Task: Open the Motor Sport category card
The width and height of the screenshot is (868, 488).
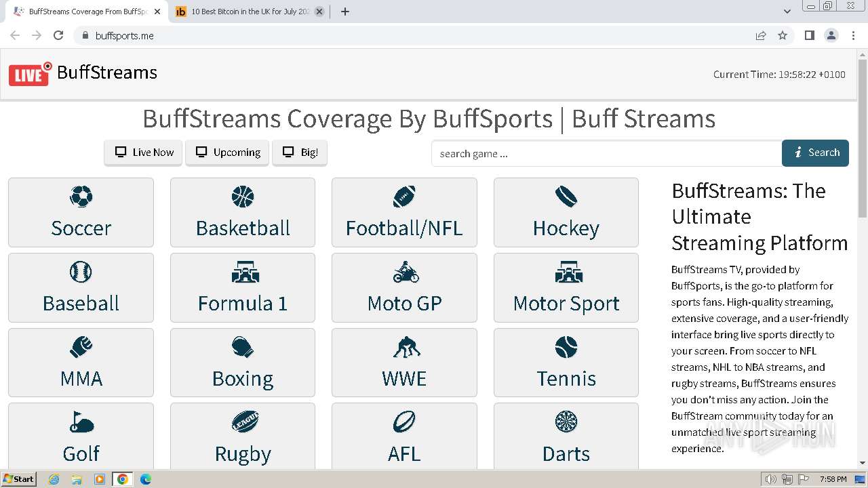Action: 566,288
